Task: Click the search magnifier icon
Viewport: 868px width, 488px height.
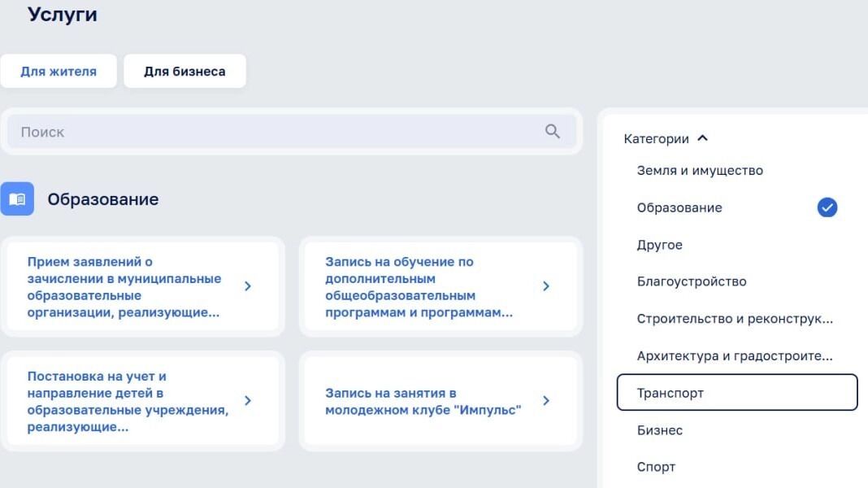Action: pos(553,132)
